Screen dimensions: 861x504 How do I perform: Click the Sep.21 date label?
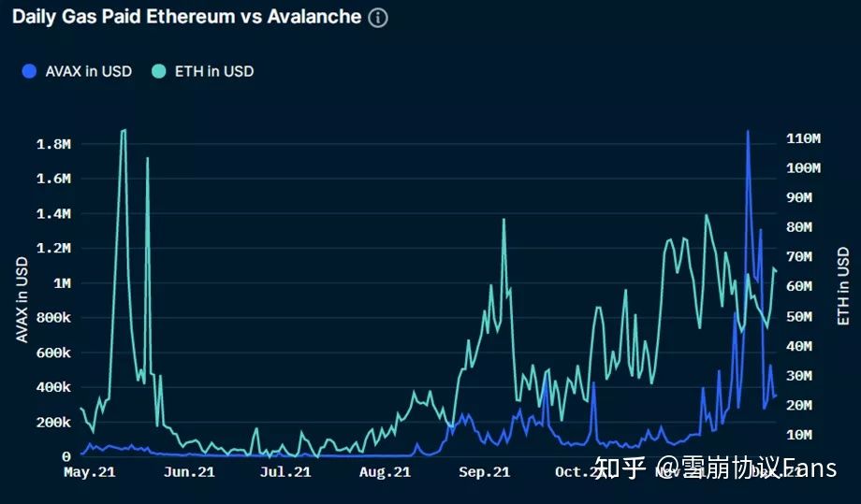click(485, 472)
